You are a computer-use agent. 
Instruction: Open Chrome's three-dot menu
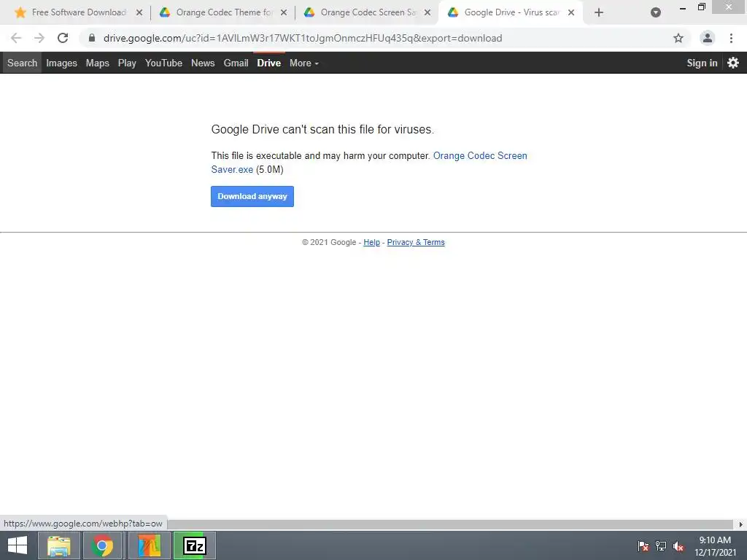[731, 38]
